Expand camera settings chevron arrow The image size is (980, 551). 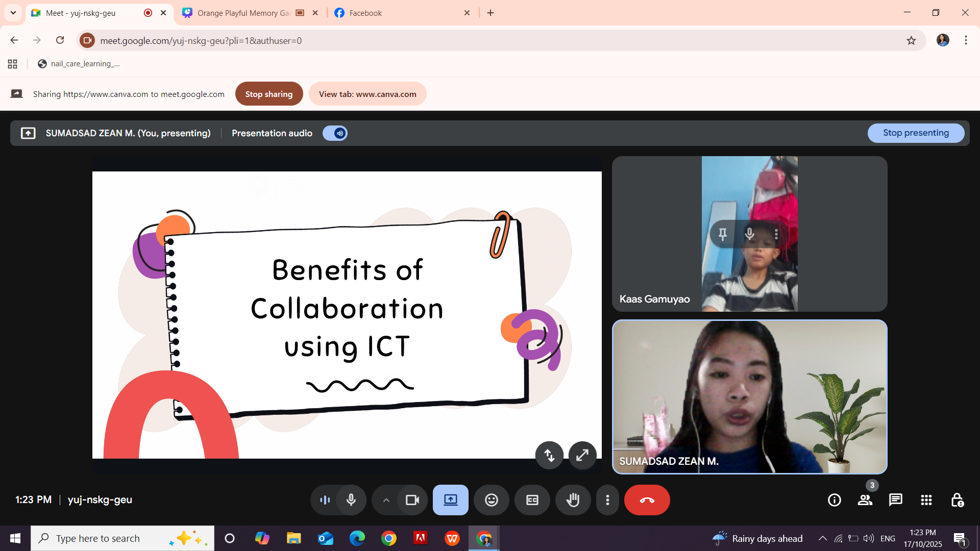[386, 500]
